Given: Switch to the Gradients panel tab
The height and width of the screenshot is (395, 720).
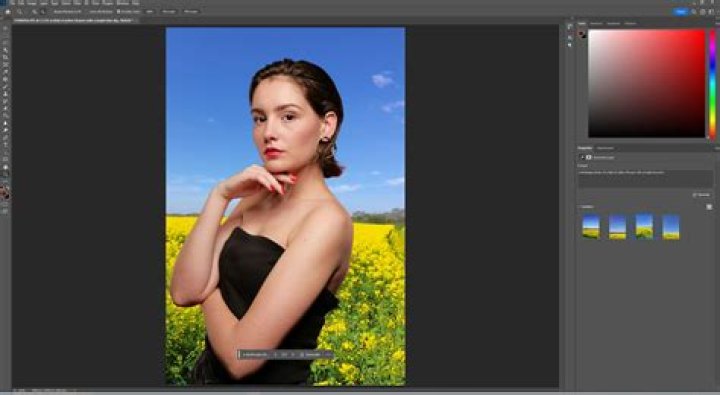Looking at the screenshot, I should (613, 23).
